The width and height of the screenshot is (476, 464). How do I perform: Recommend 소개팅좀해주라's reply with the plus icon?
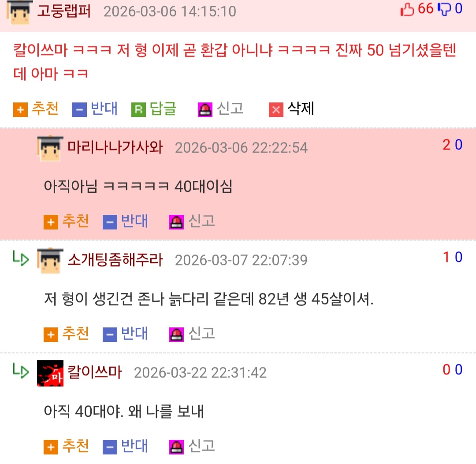(51, 335)
